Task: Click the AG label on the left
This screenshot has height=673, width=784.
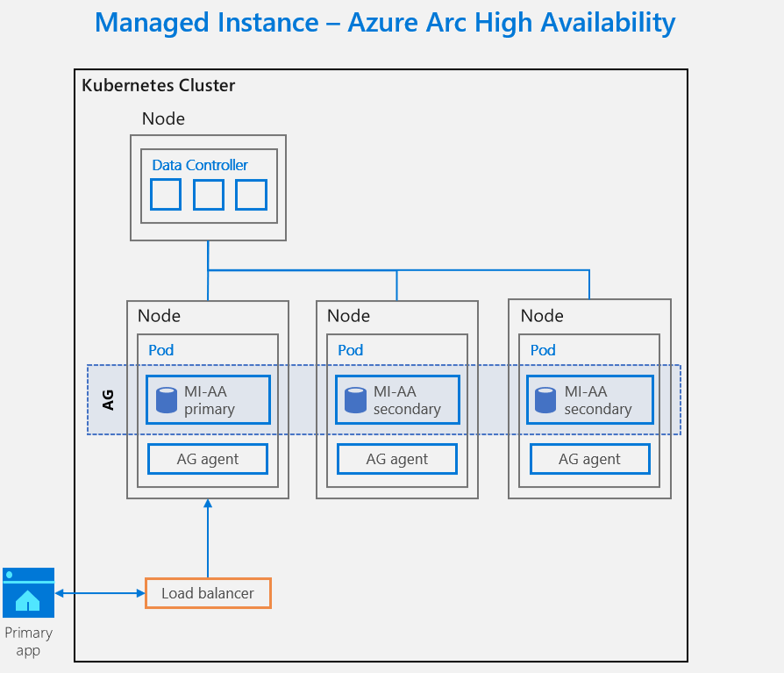Action: 107,399
